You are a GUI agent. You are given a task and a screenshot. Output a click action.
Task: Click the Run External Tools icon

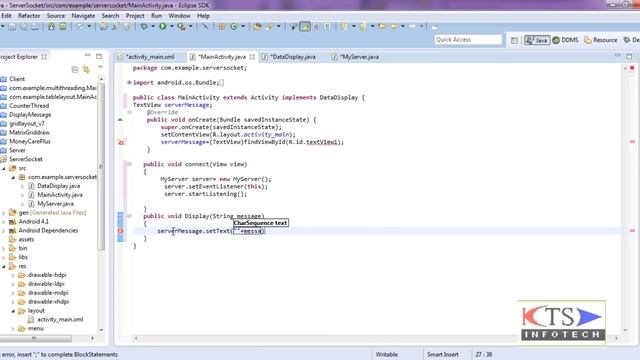coord(182,27)
